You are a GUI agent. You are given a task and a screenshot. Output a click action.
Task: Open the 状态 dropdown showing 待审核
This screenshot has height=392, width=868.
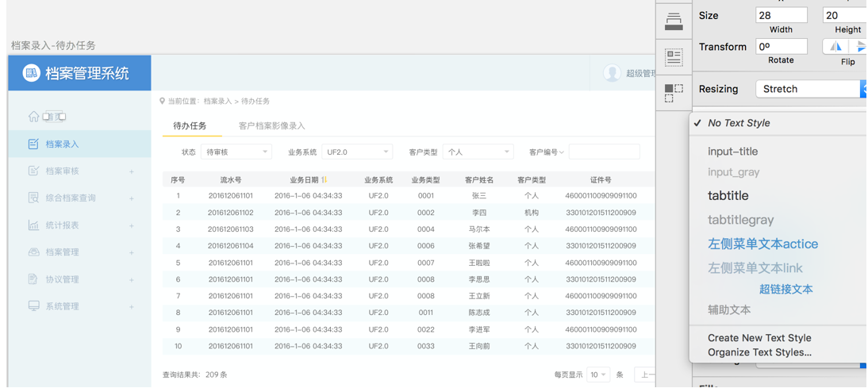coord(236,152)
